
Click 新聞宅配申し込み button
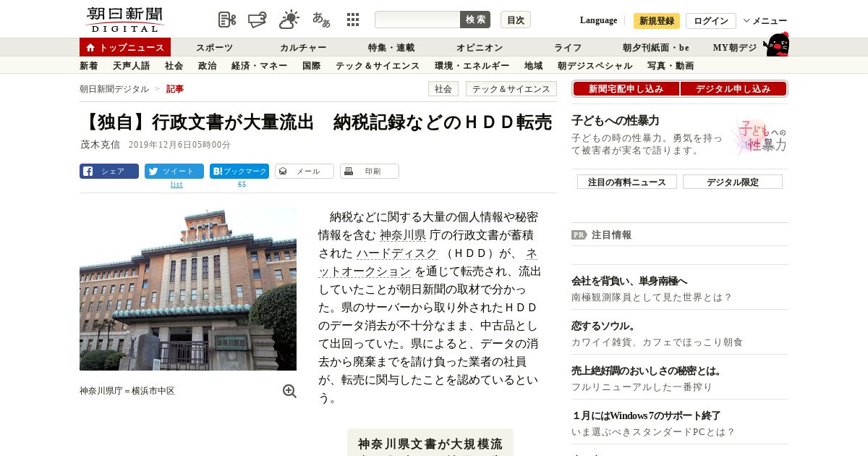pos(626,89)
